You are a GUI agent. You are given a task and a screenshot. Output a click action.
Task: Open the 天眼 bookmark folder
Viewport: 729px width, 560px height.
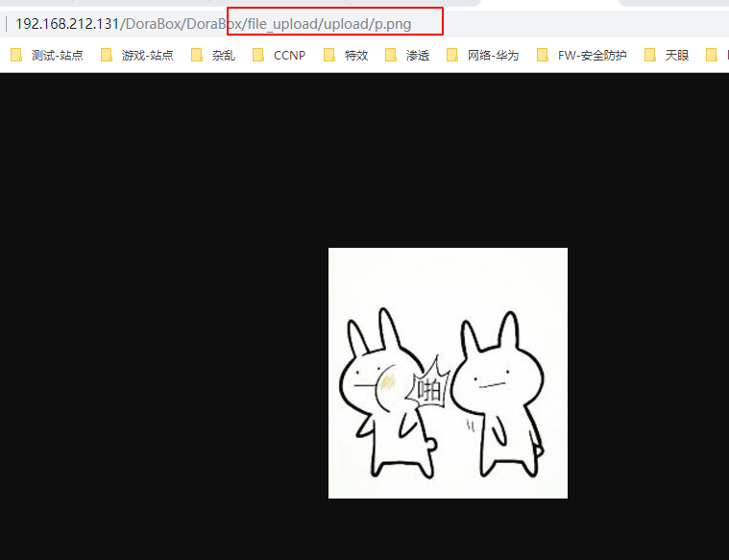click(667, 56)
